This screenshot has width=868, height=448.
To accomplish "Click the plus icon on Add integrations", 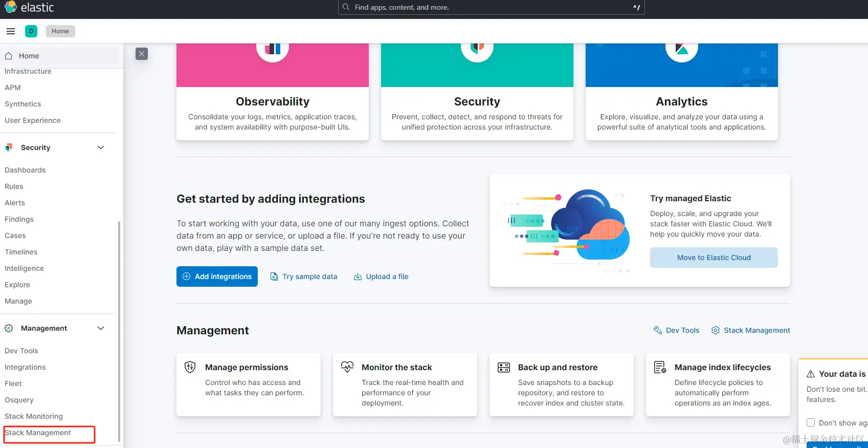I will (x=187, y=276).
